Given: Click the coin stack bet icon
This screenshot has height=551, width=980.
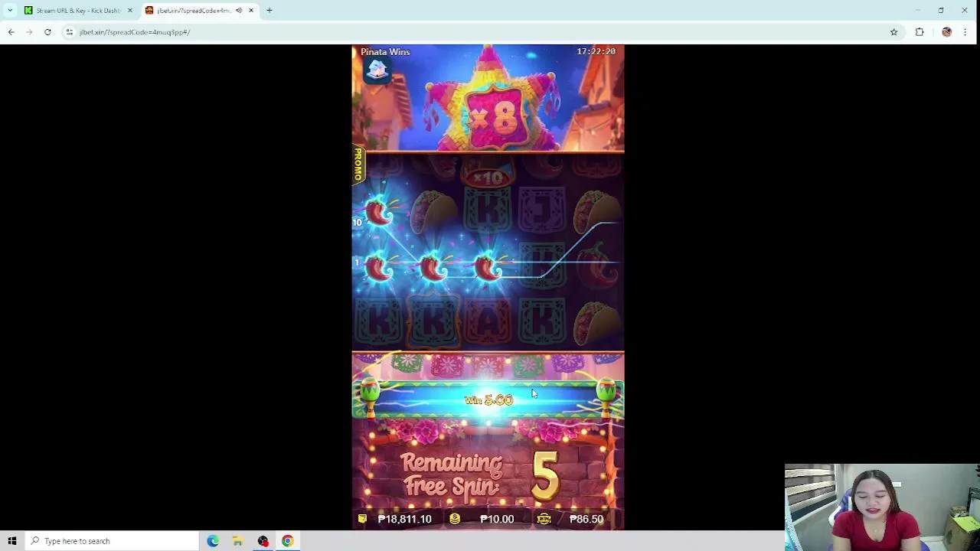Looking at the screenshot, I should (455, 519).
